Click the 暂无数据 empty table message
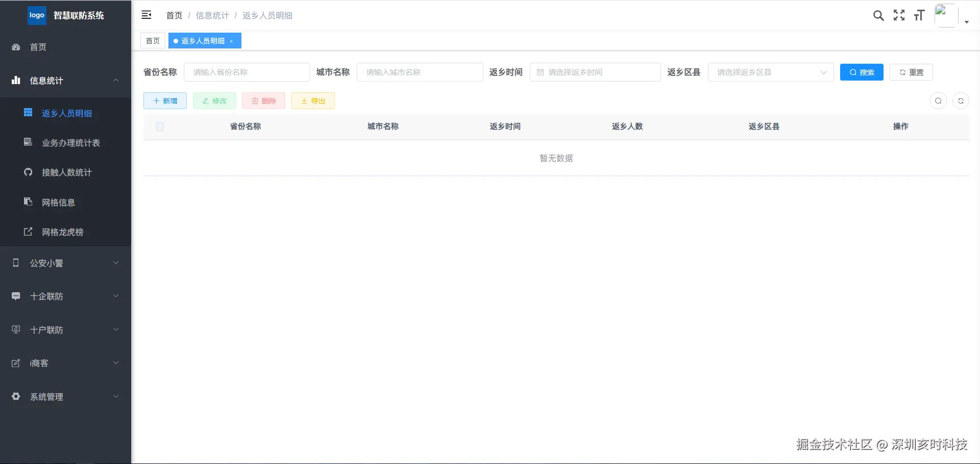The width and height of the screenshot is (980, 464). [556, 159]
